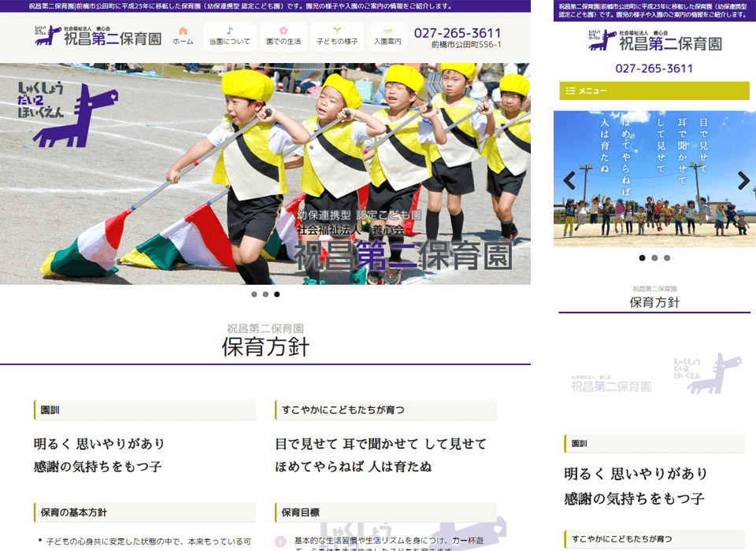Viewport: 756px width, 551px height.
Task: Click 祝昌第二保育園 site title in mobile header
Action: pos(670,44)
